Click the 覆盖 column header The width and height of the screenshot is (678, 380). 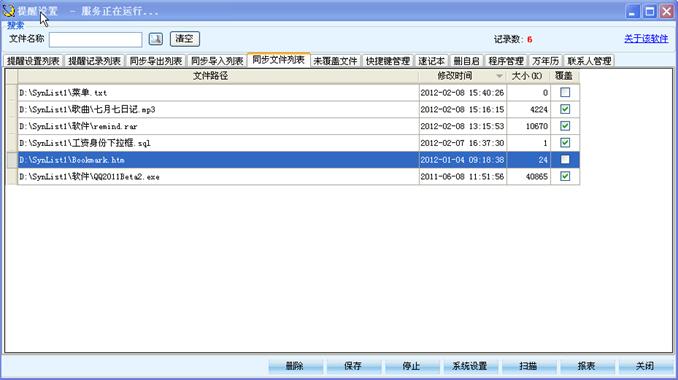tap(565, 76)
